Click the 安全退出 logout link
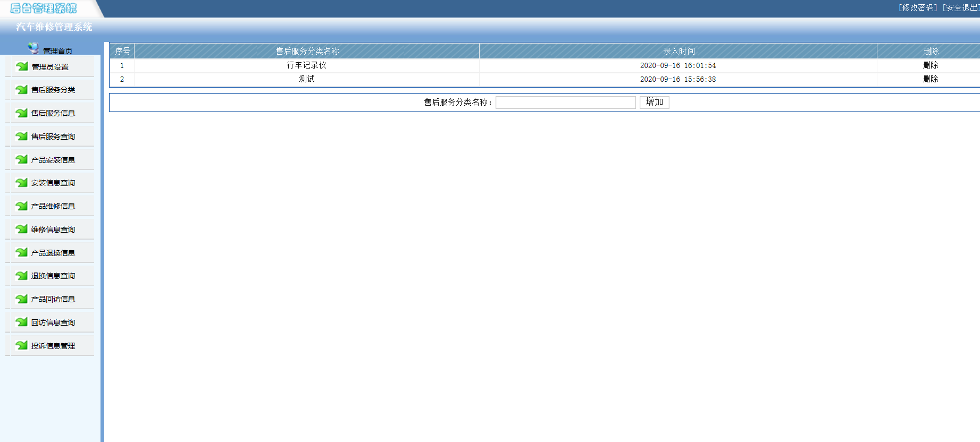The height and width of the screenshot is (442, 980). 961,7
